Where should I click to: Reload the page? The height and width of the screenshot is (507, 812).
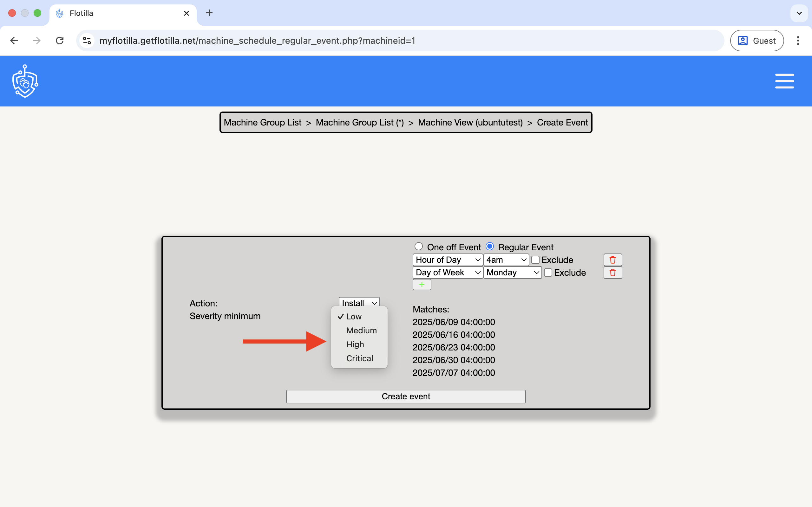click(x=60, y=41)
